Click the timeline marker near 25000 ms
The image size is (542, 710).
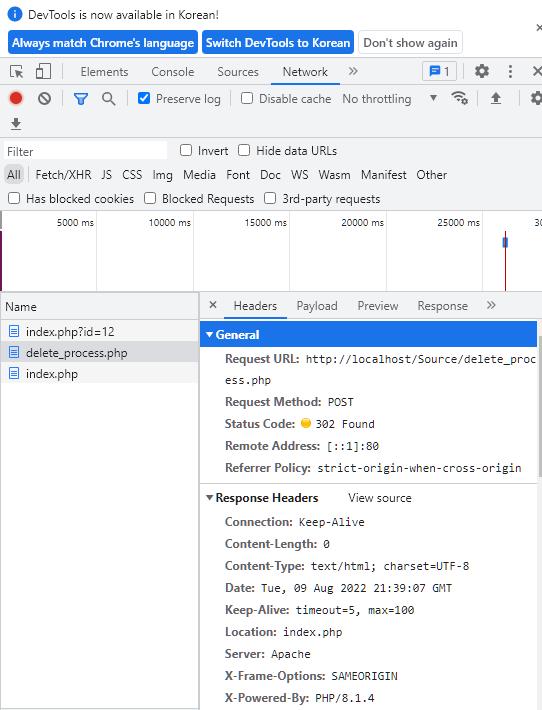click(505, 243)
